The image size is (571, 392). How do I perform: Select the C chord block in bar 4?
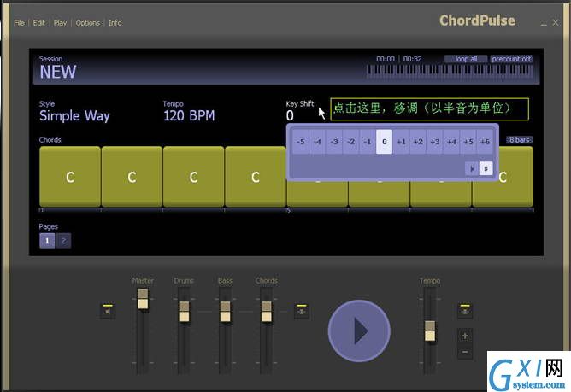pyautogui.click(x=256, y=177)
